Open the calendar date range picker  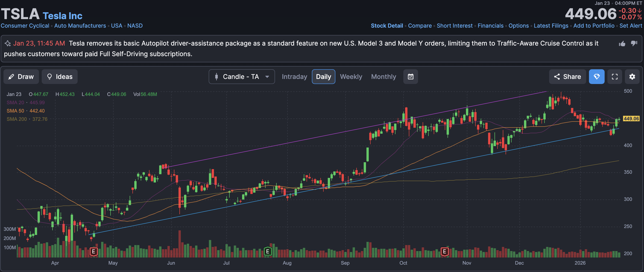coord(410,77)
